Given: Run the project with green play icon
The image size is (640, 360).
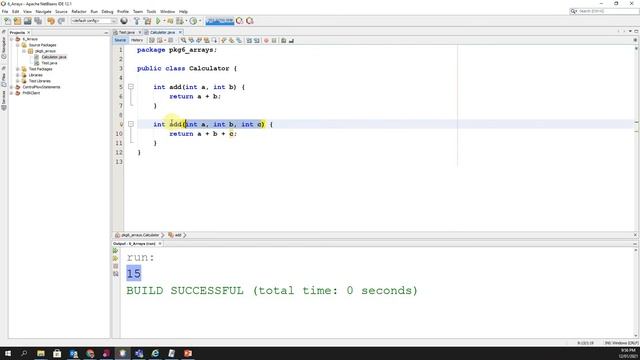Looking at the screenshot, I should [x=158, y=21].
